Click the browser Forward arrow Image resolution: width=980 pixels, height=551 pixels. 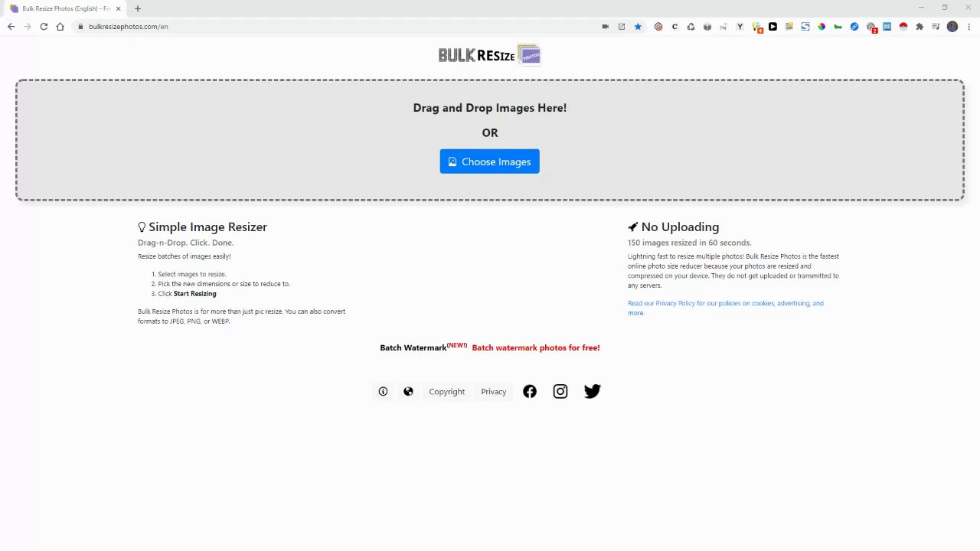coord(28,26)
